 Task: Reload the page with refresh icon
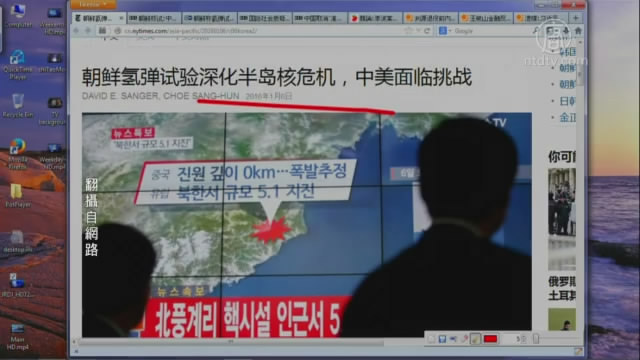427,31
